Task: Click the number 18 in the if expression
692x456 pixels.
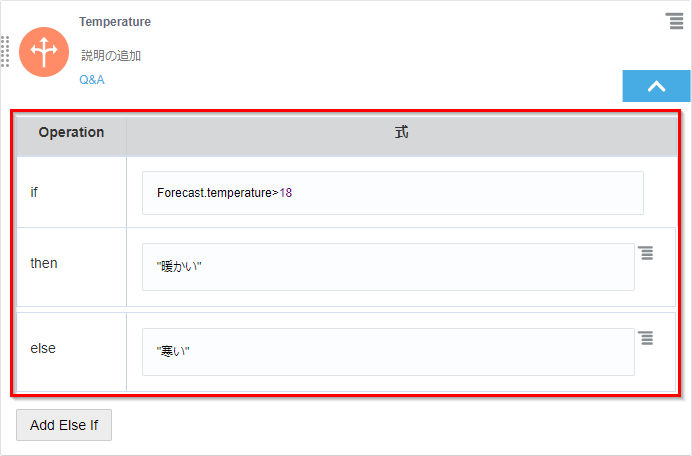Action: tap(285, 193)
